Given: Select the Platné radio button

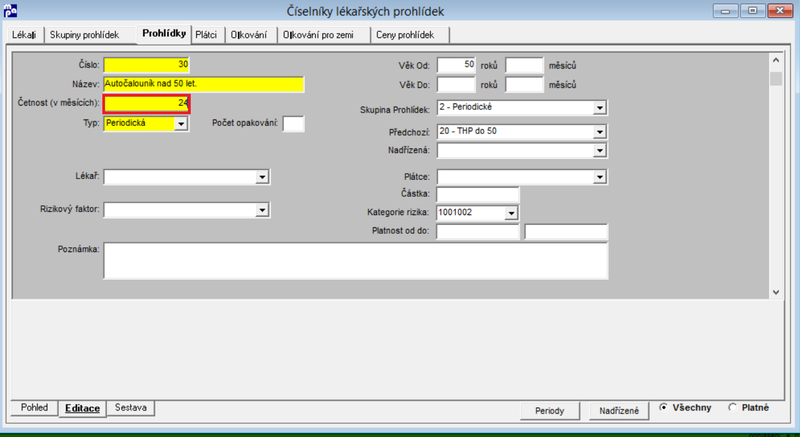Looking at the screenshot, I should coord(749,407).
